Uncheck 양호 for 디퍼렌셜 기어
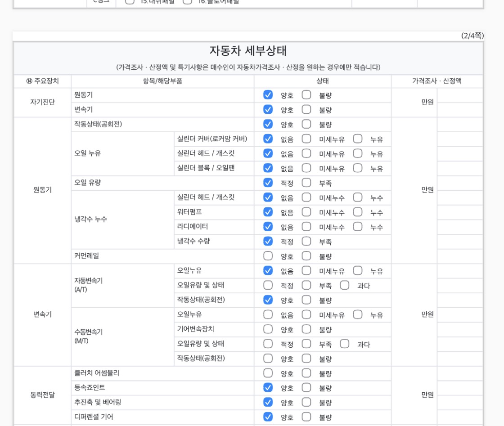Image resolution: width=504 pixels, height=426 pixels. coord(268,417)
